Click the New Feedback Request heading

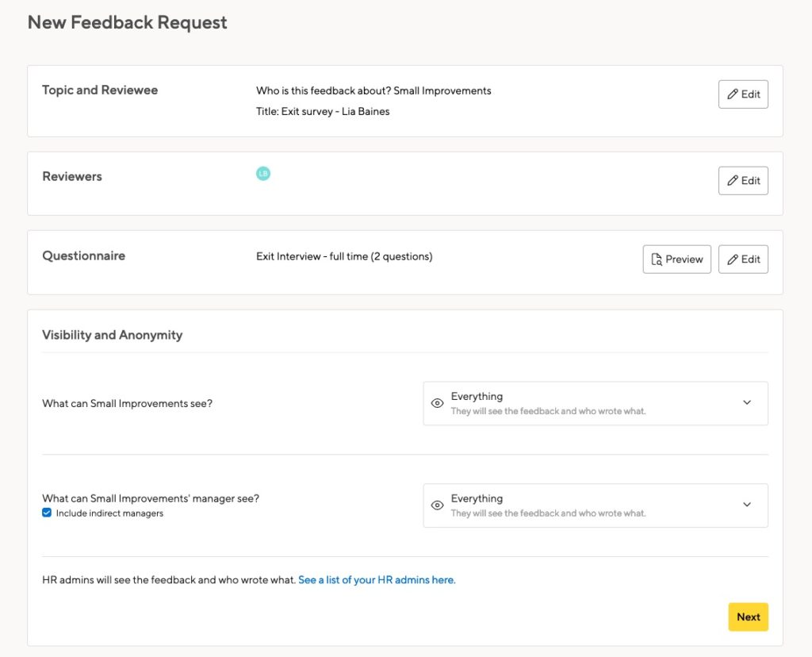point(127,23)
